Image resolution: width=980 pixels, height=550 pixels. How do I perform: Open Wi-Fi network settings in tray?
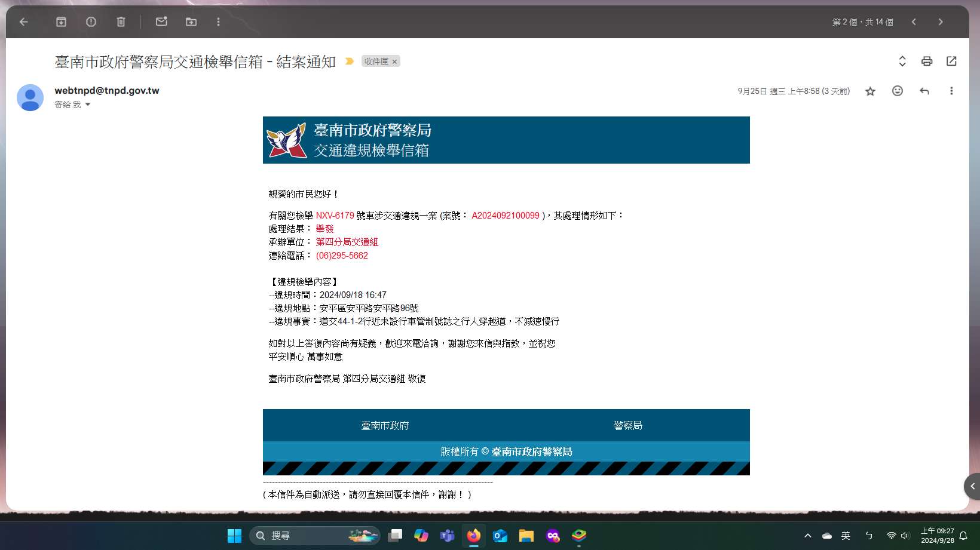pyautogui.click(x=891, y=536)
